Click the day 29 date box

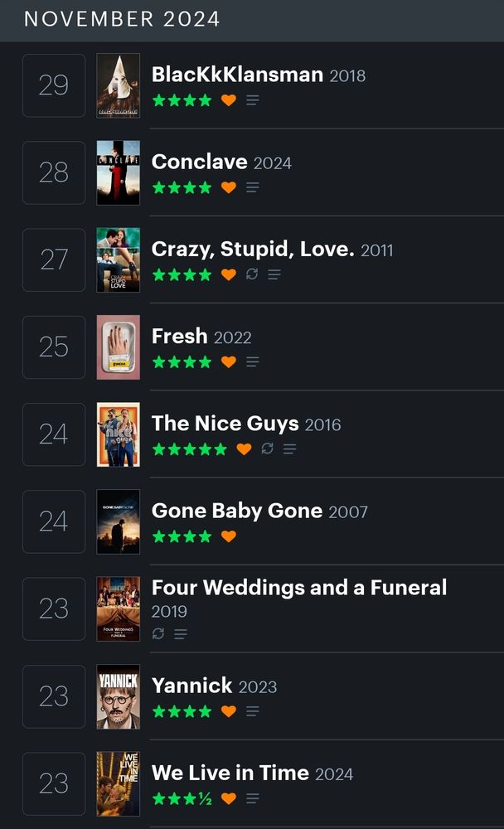click(54, 85)
